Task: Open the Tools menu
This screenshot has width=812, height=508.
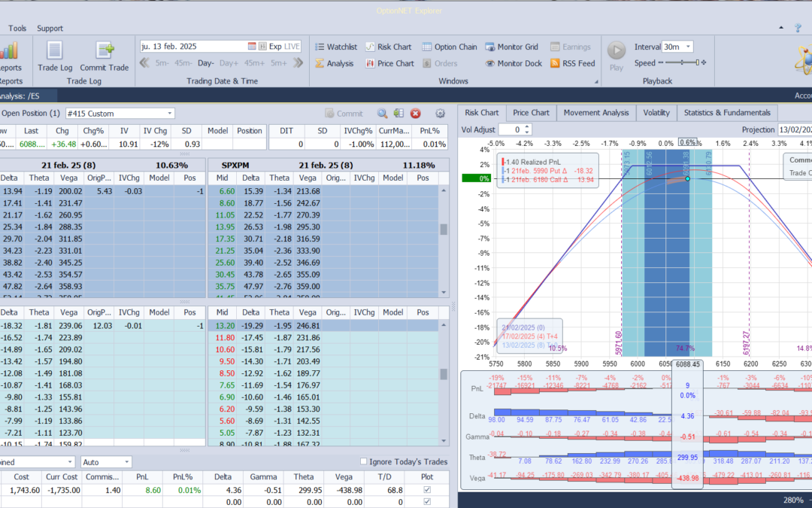Action: click(17, 29)
